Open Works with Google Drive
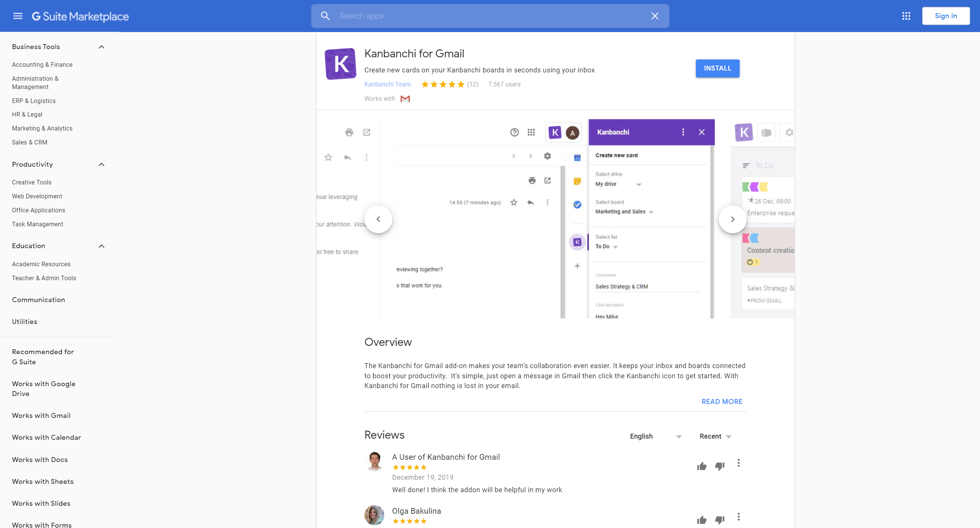 [x=43, y=389]
